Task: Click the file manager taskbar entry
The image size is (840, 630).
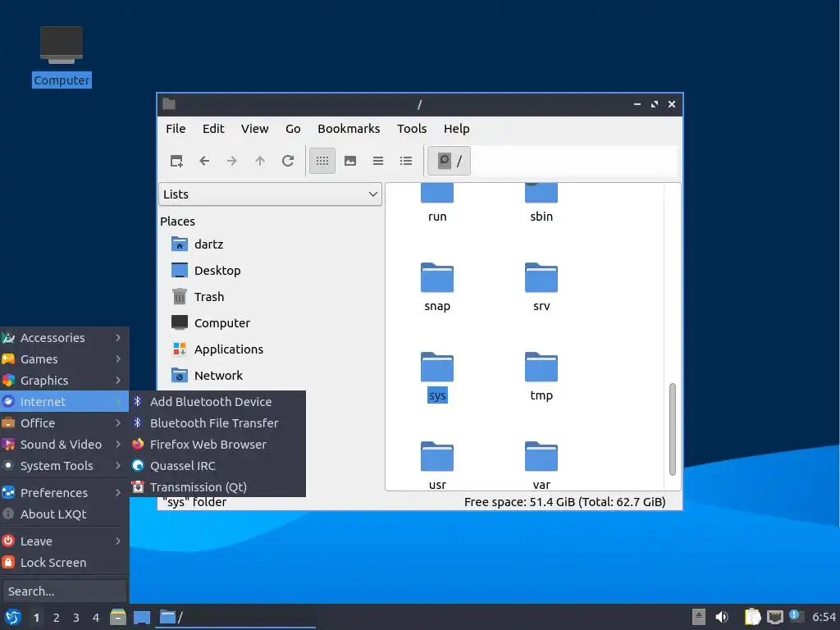Action: coord(235,617)
